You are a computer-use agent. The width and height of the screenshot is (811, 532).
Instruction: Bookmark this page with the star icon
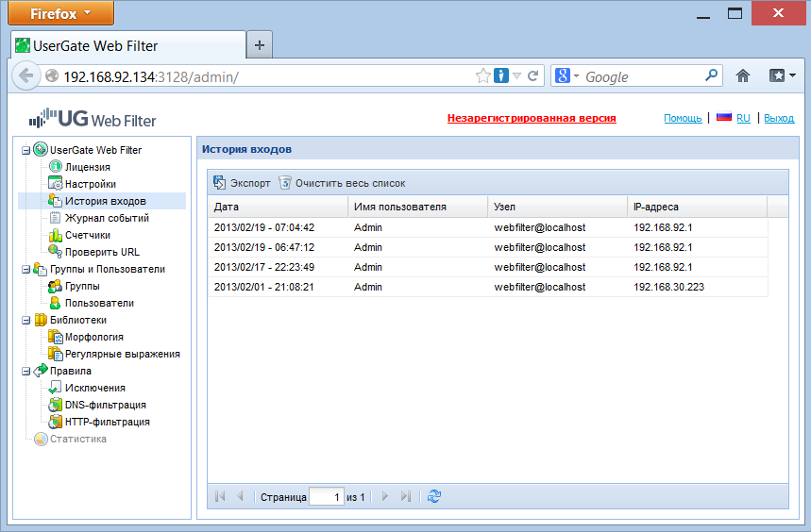[x=483, y=75]
